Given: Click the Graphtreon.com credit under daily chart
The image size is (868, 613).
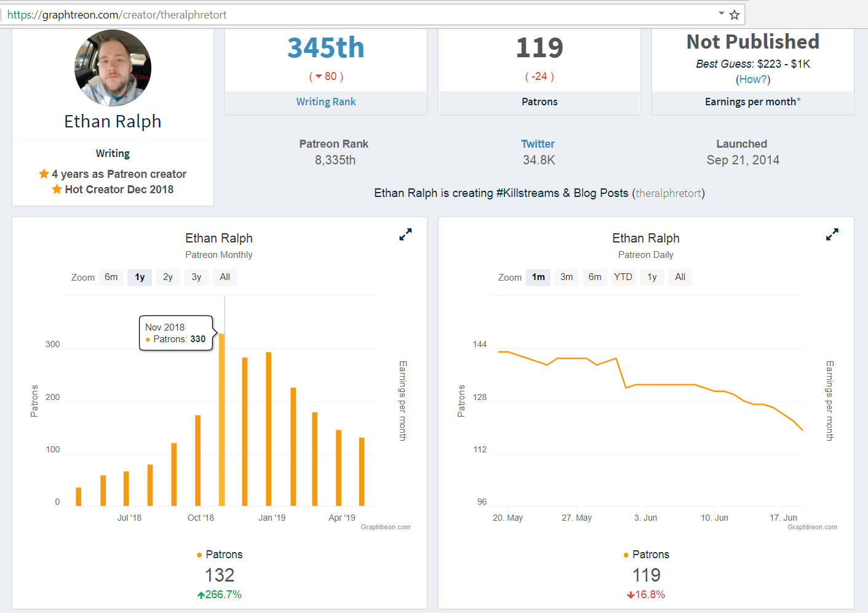Looking at the screenshot, I should click(813, 527).
